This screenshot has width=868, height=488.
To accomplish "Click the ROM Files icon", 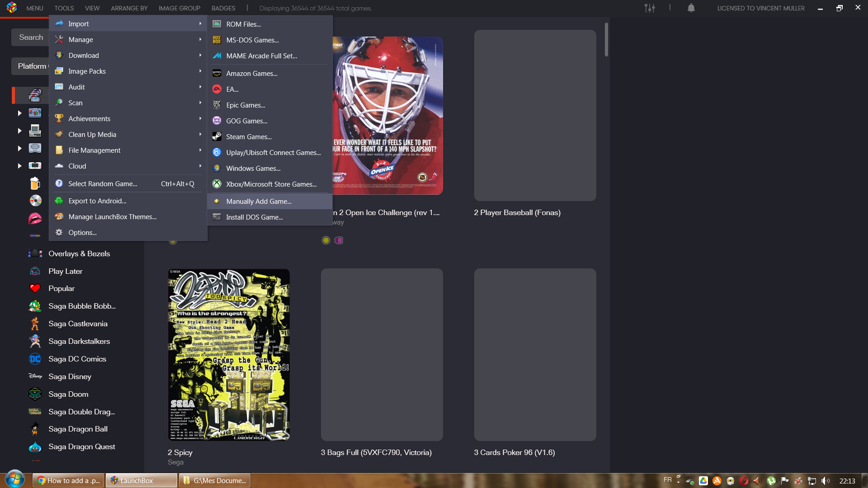I will tap(217, 24).
